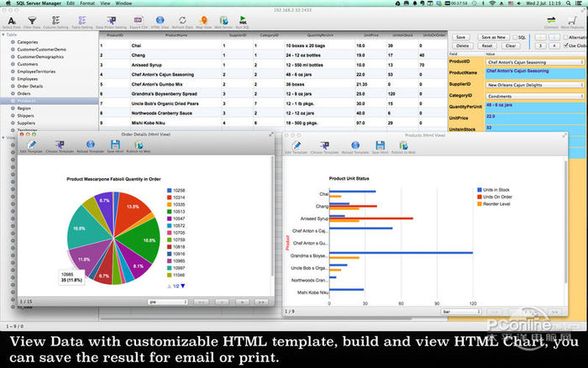This screenshot has width=588, height=368.
Task: Select the Customers table in sidebar
Action: pyautogui.click(x=28, y=64)
